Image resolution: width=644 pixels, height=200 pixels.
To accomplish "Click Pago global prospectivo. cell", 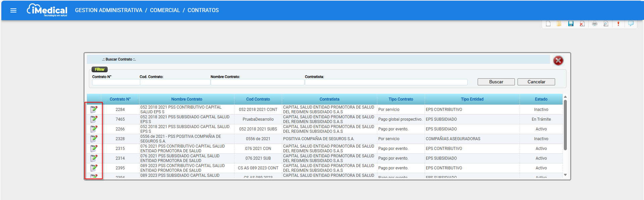I will (401, 119).
